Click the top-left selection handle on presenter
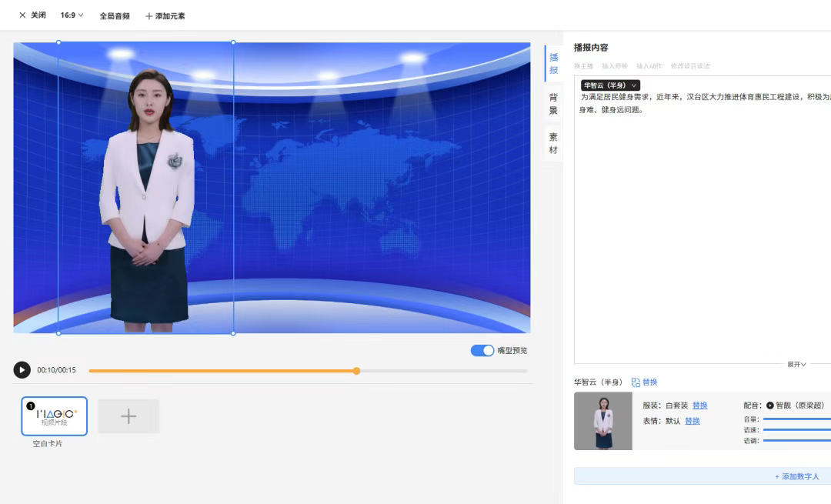 point(58,42)
